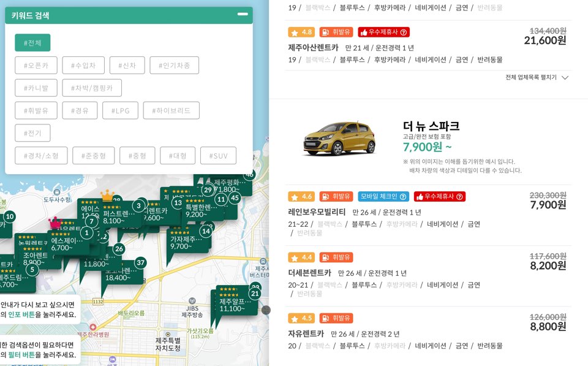Select the 8,200원 price
The image size is (588, 366).
click(548, 266)
